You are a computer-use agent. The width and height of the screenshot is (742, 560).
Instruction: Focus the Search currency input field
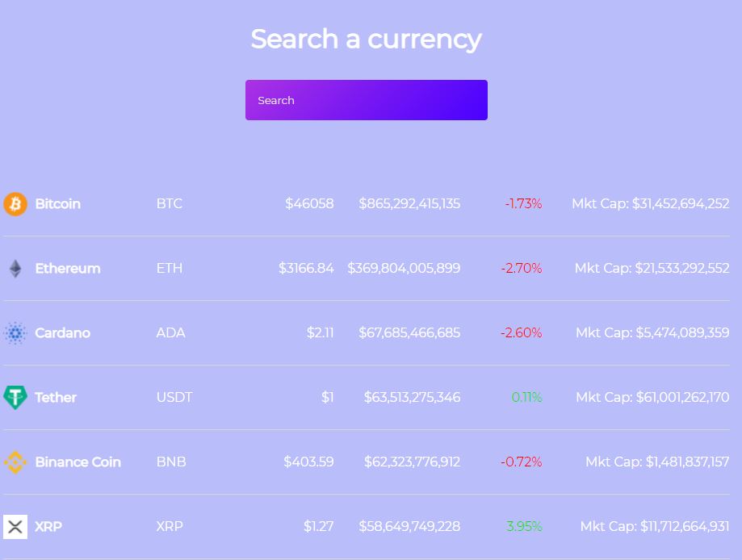[367, 100]
